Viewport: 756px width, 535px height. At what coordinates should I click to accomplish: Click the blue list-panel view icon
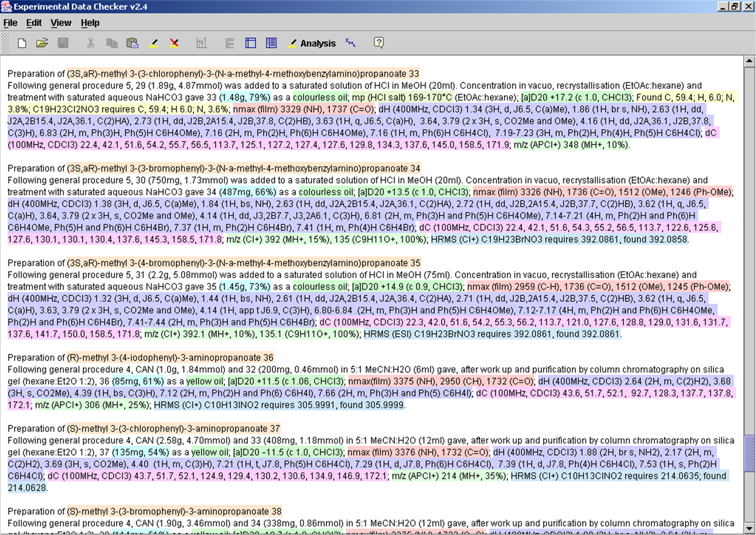(271, 43)
